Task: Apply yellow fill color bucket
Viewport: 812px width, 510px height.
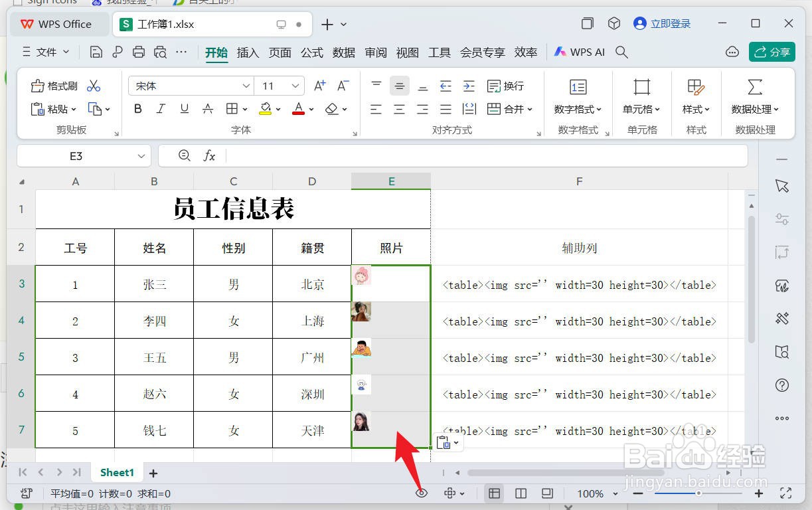Action: [265, 109]
